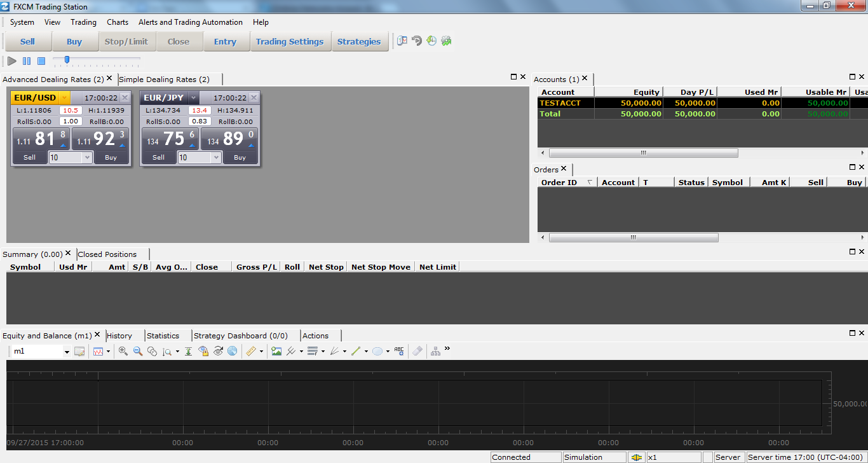Click the eye with arrow icon

coord(218,351)
